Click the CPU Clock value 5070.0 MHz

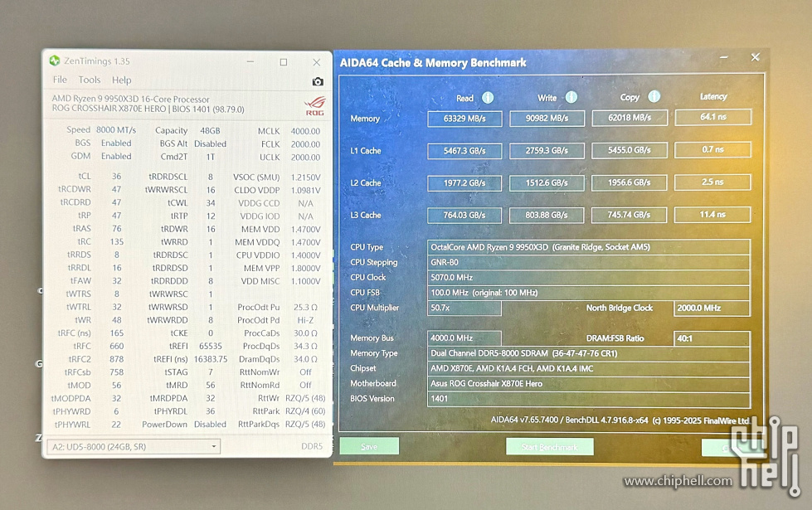(589, 278)
